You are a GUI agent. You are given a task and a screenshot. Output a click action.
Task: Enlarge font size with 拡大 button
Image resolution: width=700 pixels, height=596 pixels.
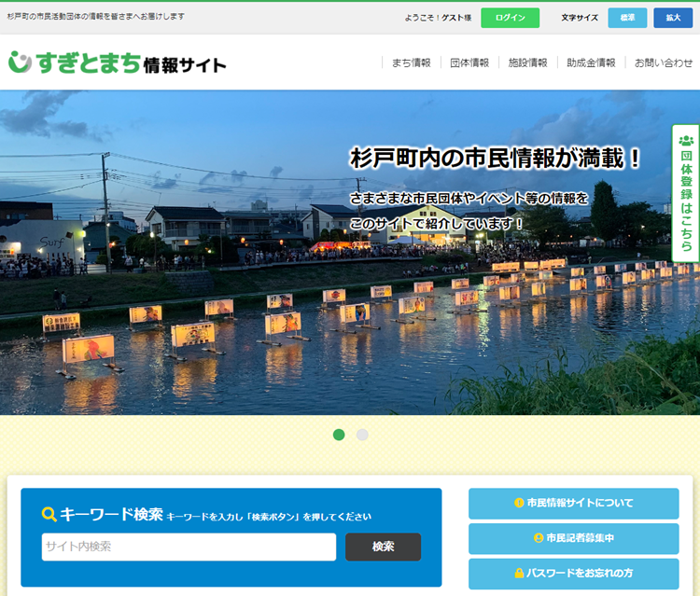coord(672,18)
